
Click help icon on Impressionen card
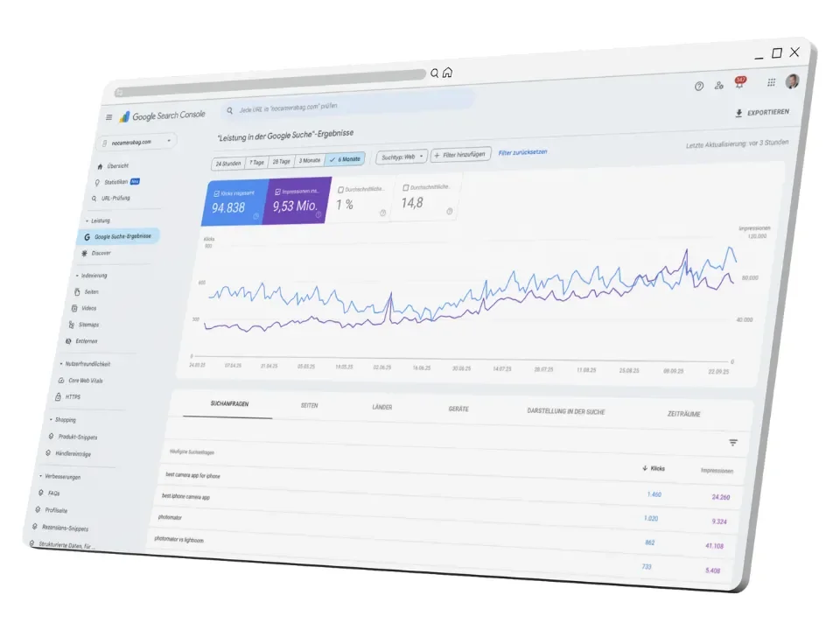click(318, 215)
